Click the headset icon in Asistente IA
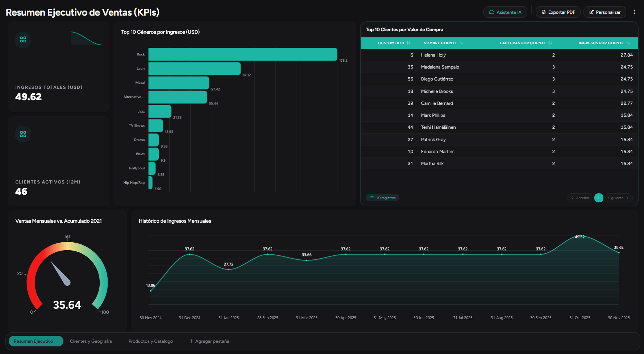 (x=491, y=12)
